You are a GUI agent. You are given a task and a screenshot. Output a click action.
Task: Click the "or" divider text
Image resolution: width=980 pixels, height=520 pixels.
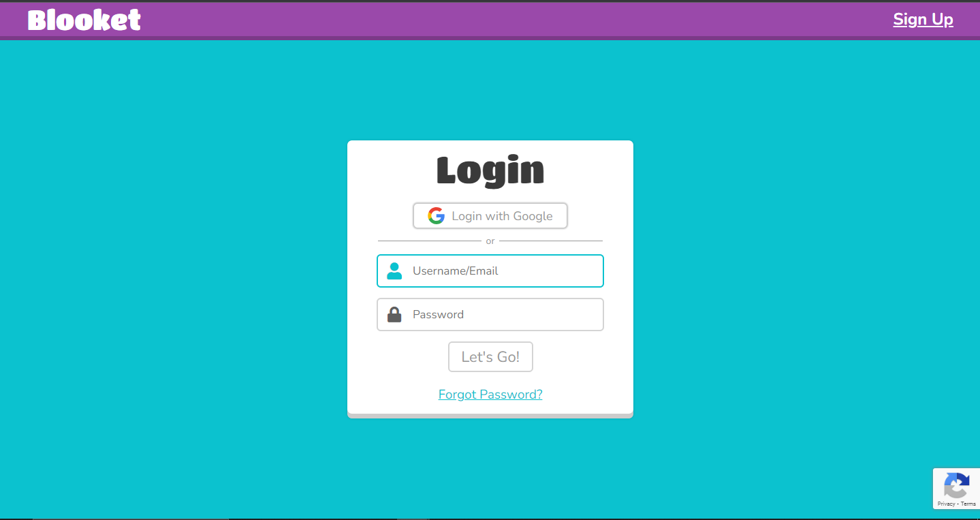(x=490, y=241)
